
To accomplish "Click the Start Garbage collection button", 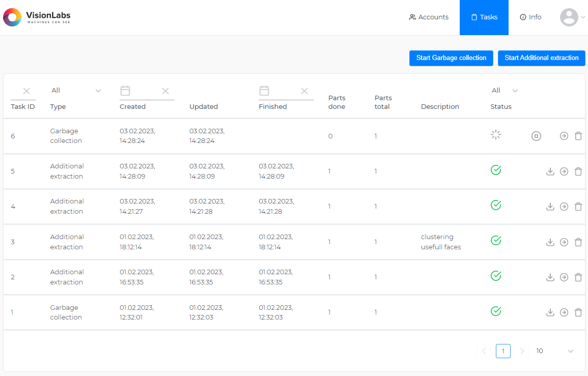I will pyautogui.click(x=451, y=58).
